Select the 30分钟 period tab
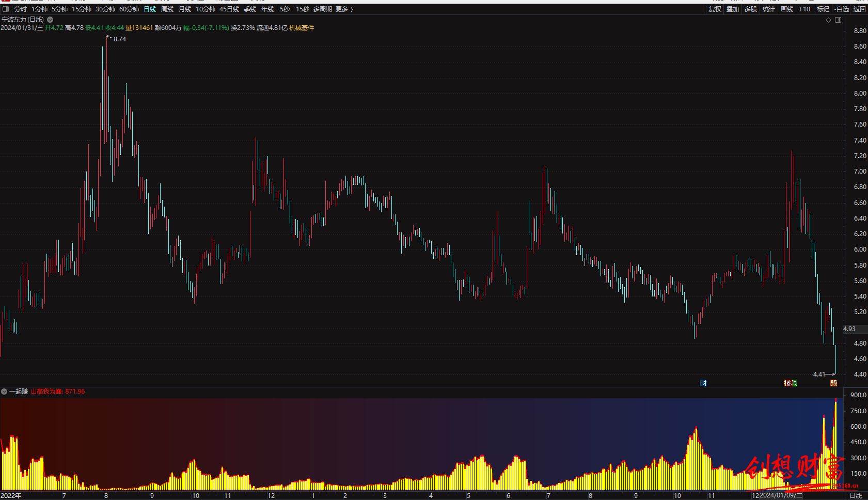This screenshot has height=500, width=868. (105, 9)
